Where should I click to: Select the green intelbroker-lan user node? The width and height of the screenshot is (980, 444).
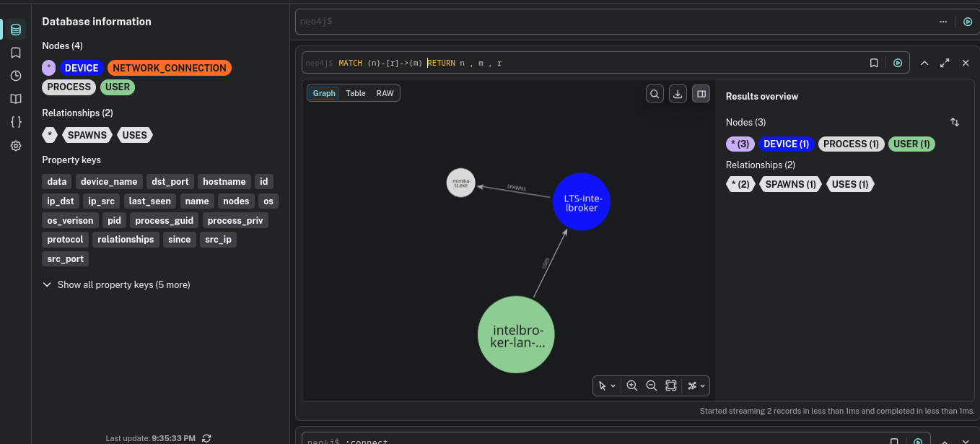coord(516,335)
